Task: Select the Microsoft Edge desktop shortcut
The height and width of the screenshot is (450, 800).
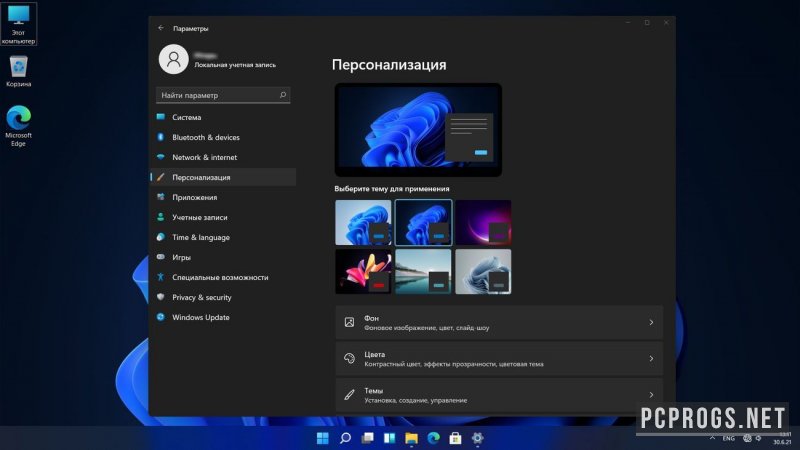Action: pyautogui.click(x=18, y=126)
